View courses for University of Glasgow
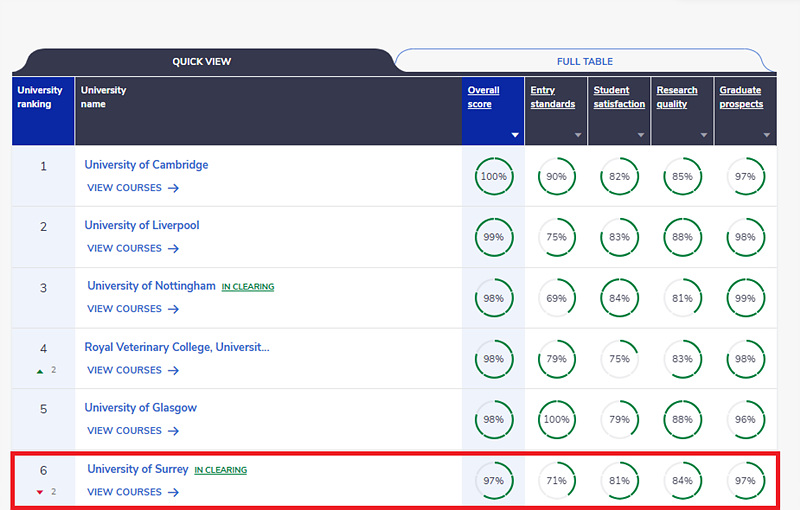800x510 pixels. (133, 431)
